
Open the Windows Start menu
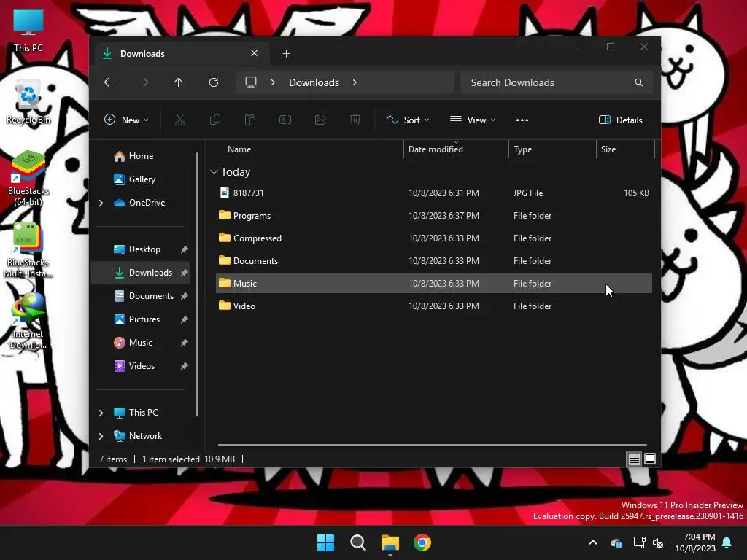coord(326,542)
